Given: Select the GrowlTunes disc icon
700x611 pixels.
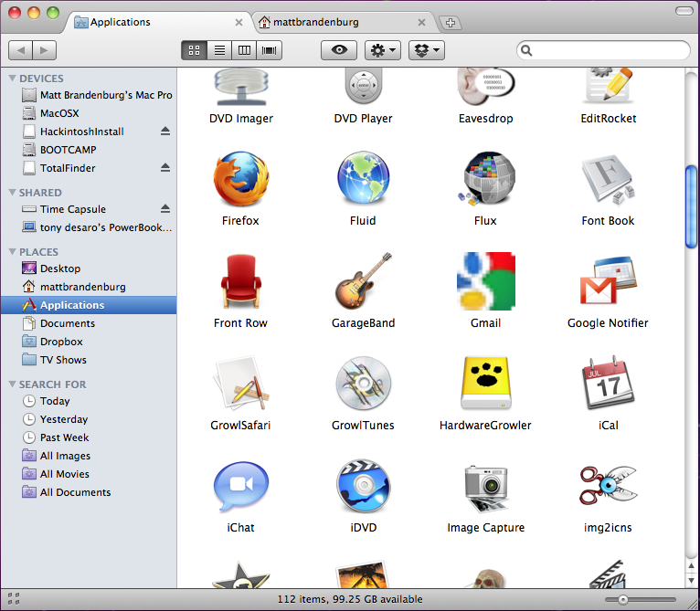Looking at the screenshot, I should click(x=364, y=383).
